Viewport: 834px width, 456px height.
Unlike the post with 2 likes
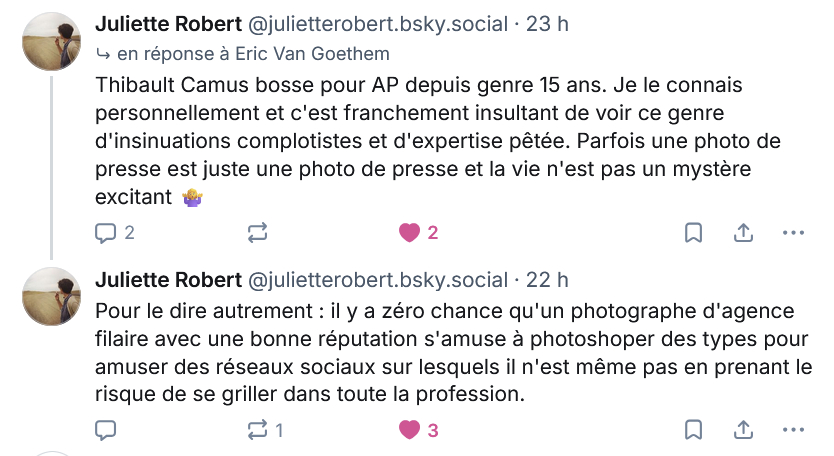(x=408, y=233)
